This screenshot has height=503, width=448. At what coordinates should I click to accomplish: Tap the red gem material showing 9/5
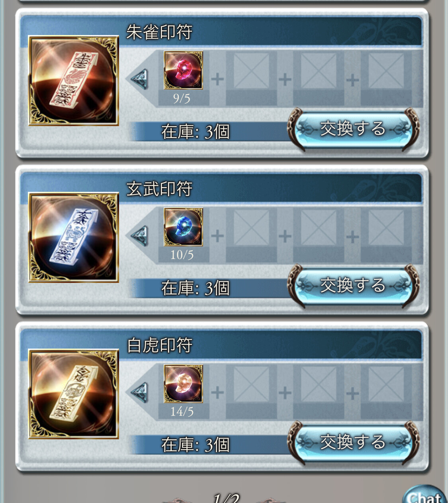click(183, 70)
